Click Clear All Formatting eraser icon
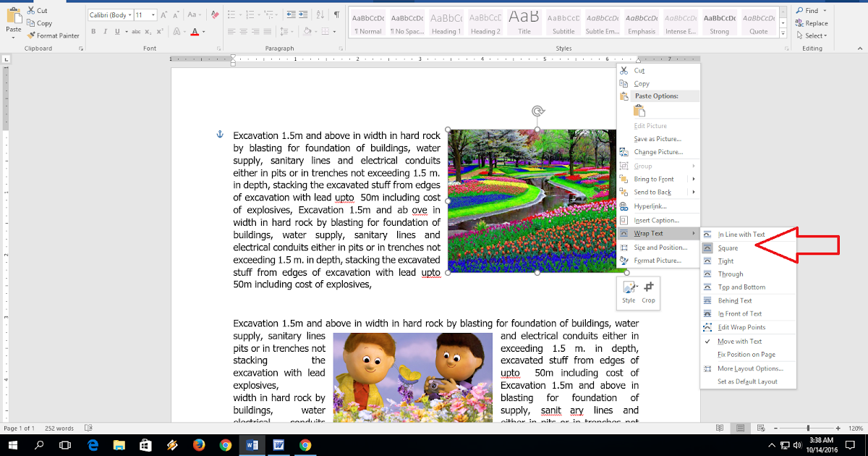This screenshot has width=868, height=456. 215,14
